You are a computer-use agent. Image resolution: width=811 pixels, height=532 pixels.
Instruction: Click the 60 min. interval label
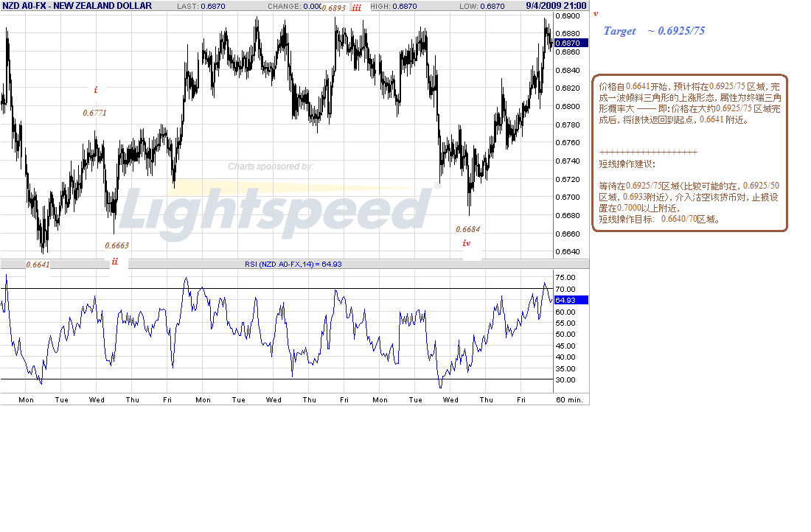569,399
